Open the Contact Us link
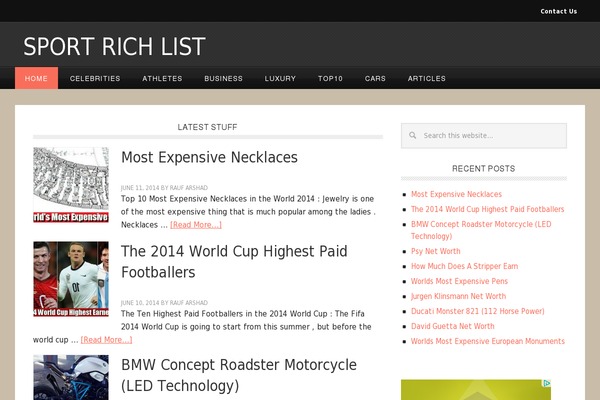 [558, 11]
